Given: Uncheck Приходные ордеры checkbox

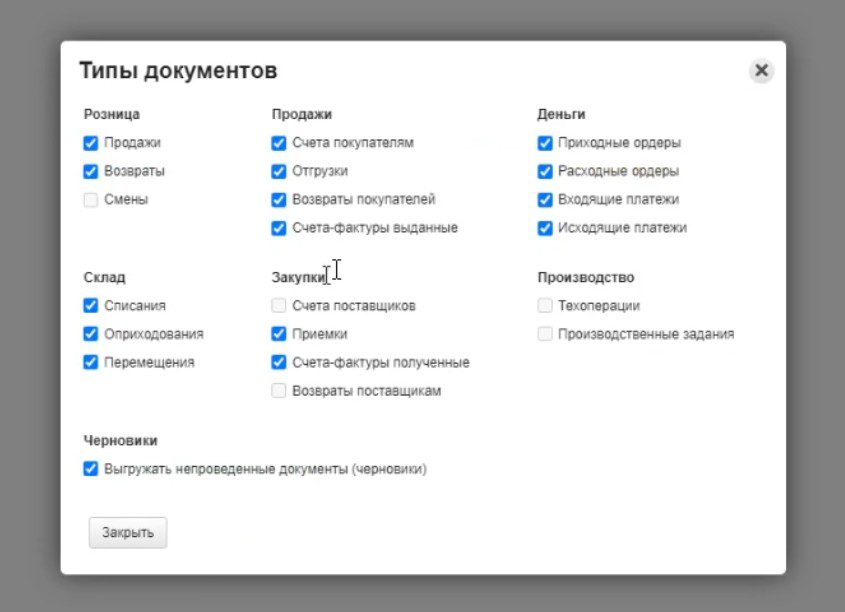Looking at the screenshot, I should 545,143.
